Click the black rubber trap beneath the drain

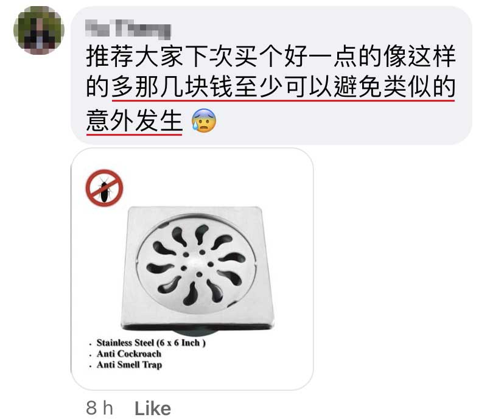pyautogui.click(x=197, y=333)
